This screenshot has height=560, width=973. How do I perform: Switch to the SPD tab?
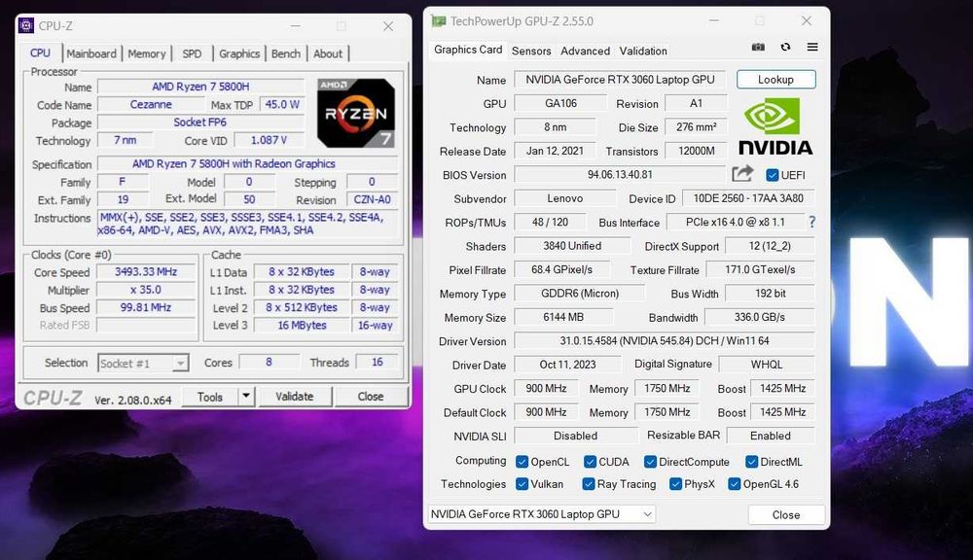coord(192,53)
